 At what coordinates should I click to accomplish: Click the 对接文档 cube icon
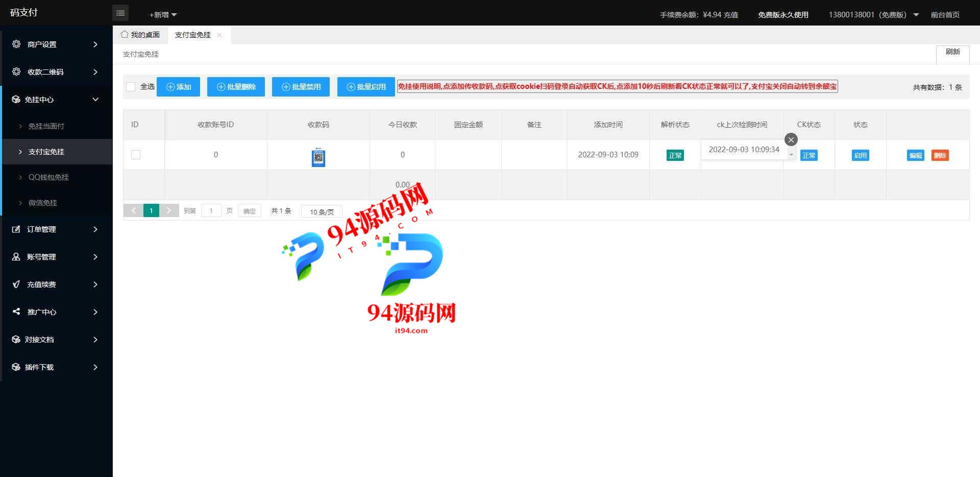[16, 339]
